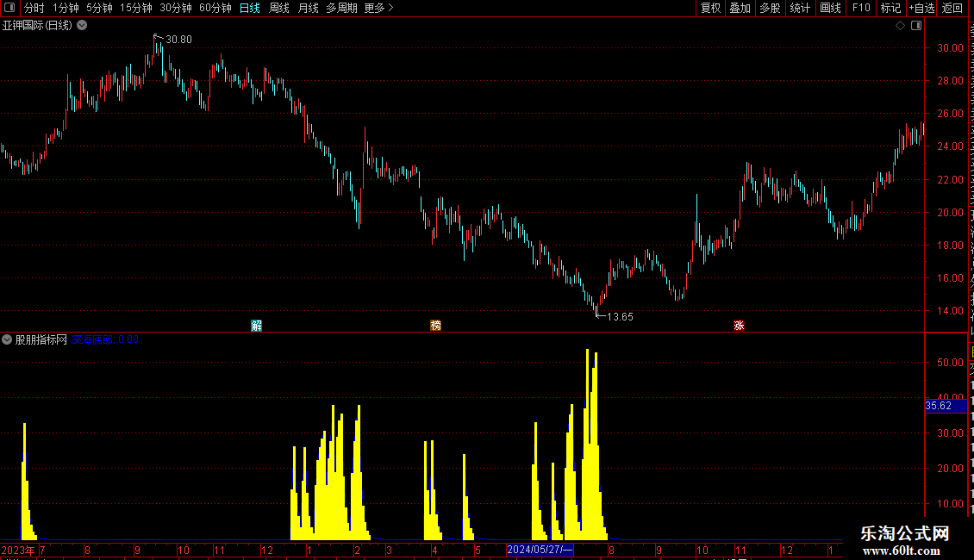Click the 13.65 low price label
The height and width of the screenshot is (560, 974).
tap(620, 317)
